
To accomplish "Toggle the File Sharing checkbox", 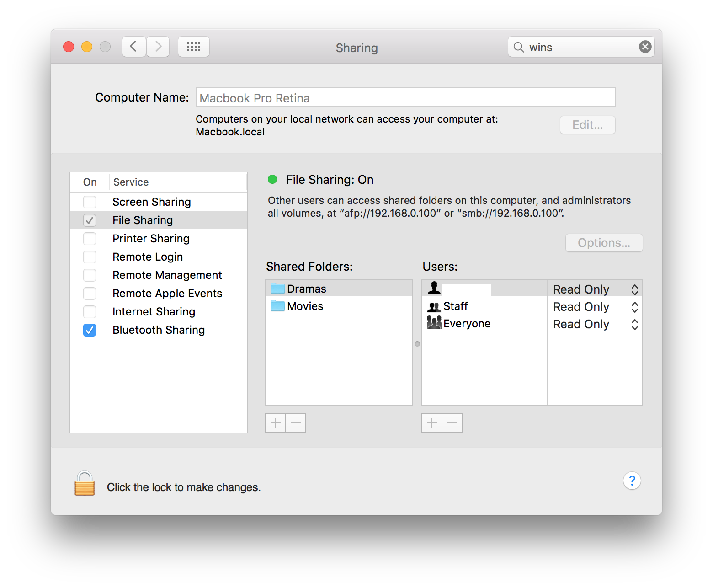I will 90,220.
